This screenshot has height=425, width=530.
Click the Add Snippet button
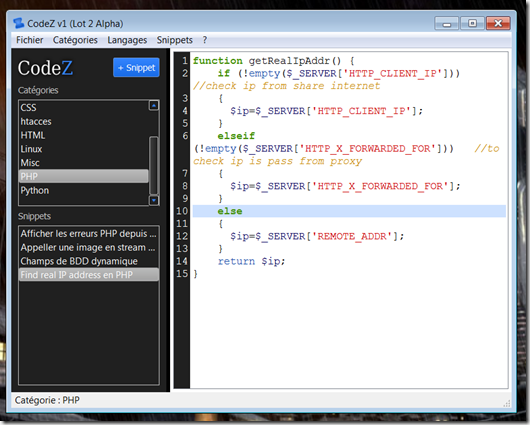136,68
